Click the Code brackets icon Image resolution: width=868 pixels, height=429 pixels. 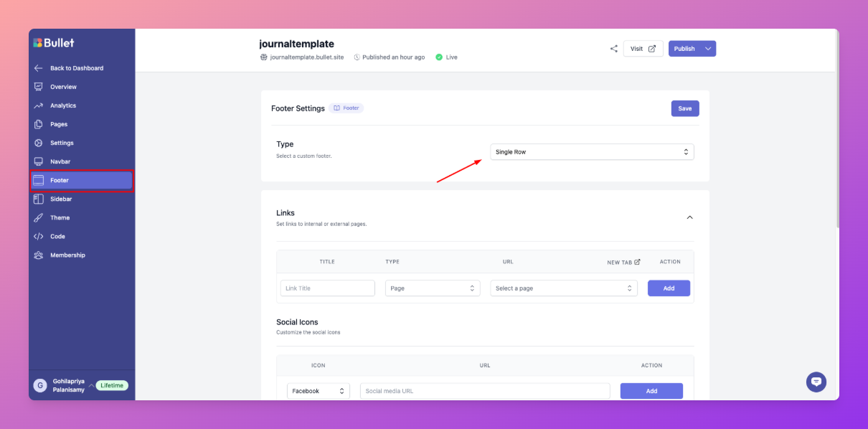[x=39, y=236]
